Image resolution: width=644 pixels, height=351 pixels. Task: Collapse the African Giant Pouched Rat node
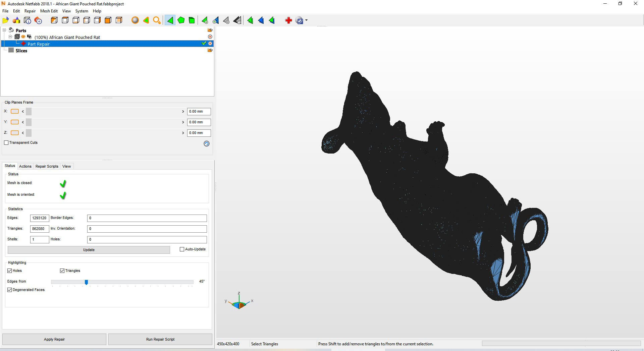10,37
